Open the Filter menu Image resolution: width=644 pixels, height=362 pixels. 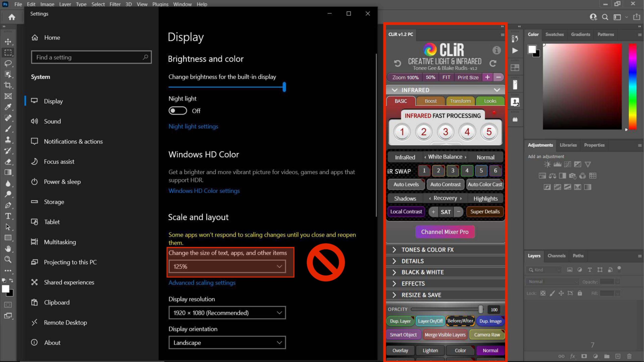click(115, 4)
